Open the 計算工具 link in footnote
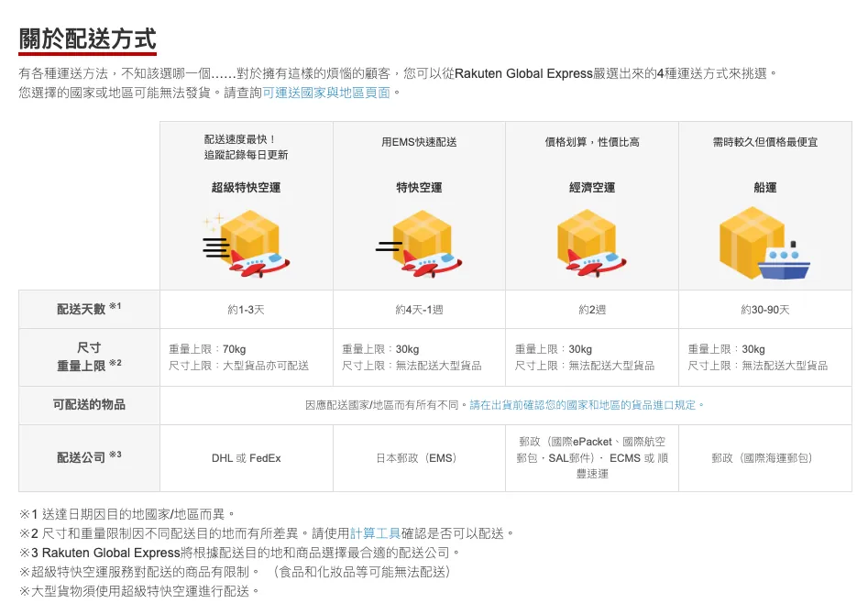This screenshot has width=868, height=614. click(375, 532)
